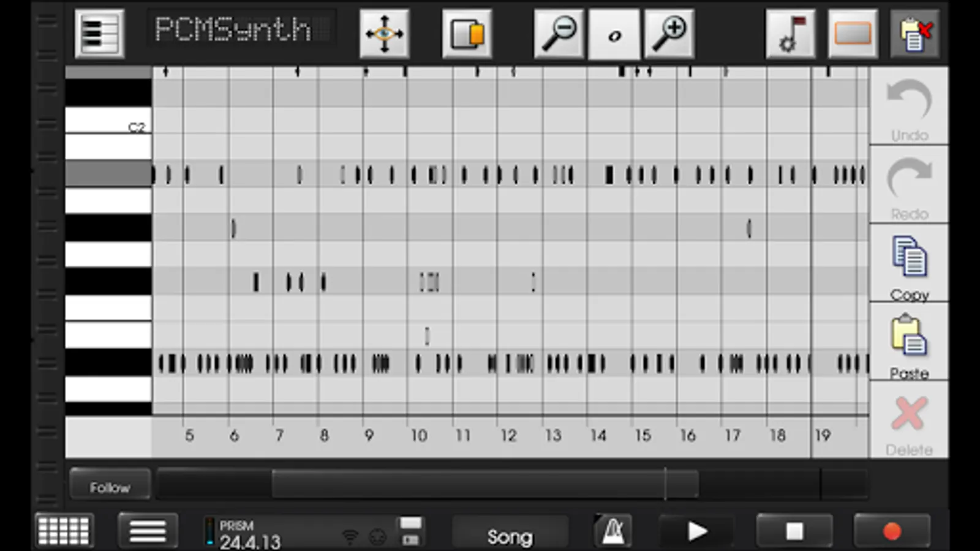
Task: Open the hamburger menu button
Action: coord(148,531)
